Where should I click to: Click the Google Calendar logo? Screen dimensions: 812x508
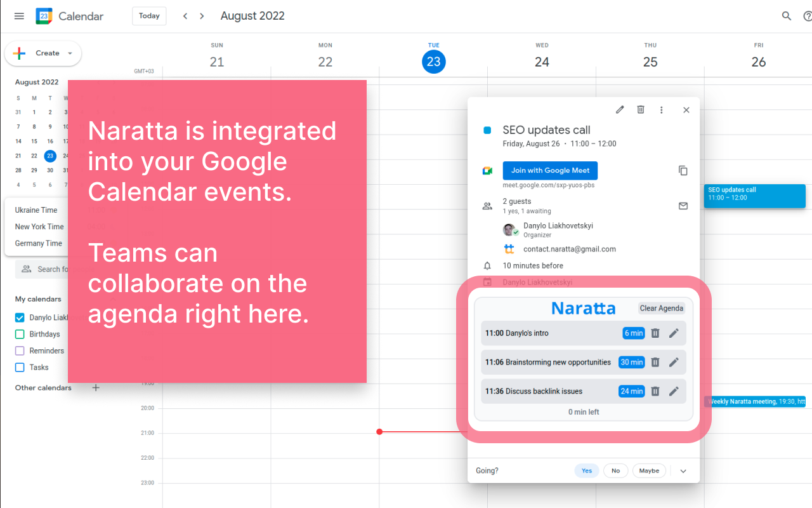point(44,16)
